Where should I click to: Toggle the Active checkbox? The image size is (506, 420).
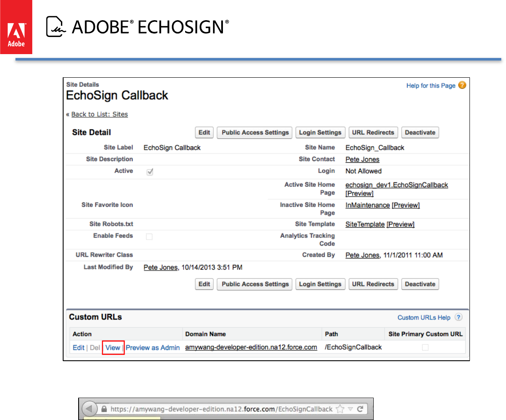click(x=150, y=172)
